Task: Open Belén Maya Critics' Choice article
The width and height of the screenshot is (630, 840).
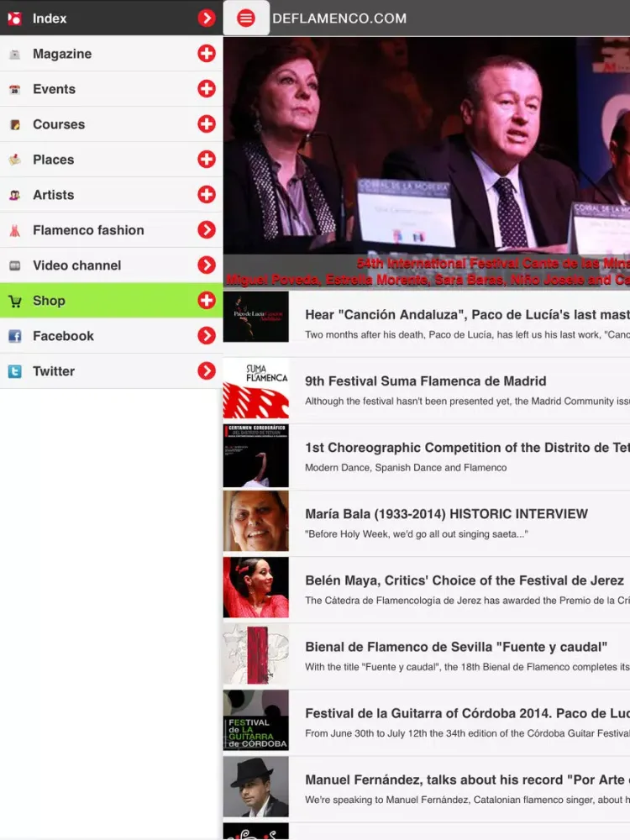Action: tap(427, 590)
